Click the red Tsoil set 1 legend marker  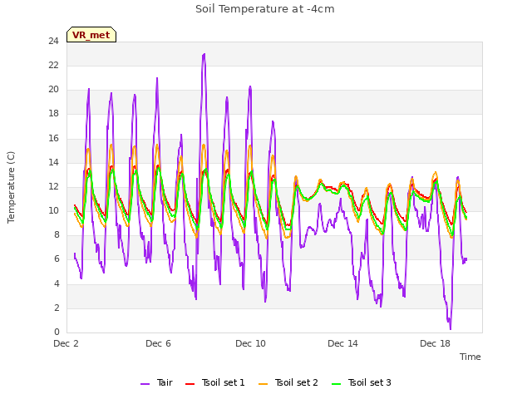(190, 384)
